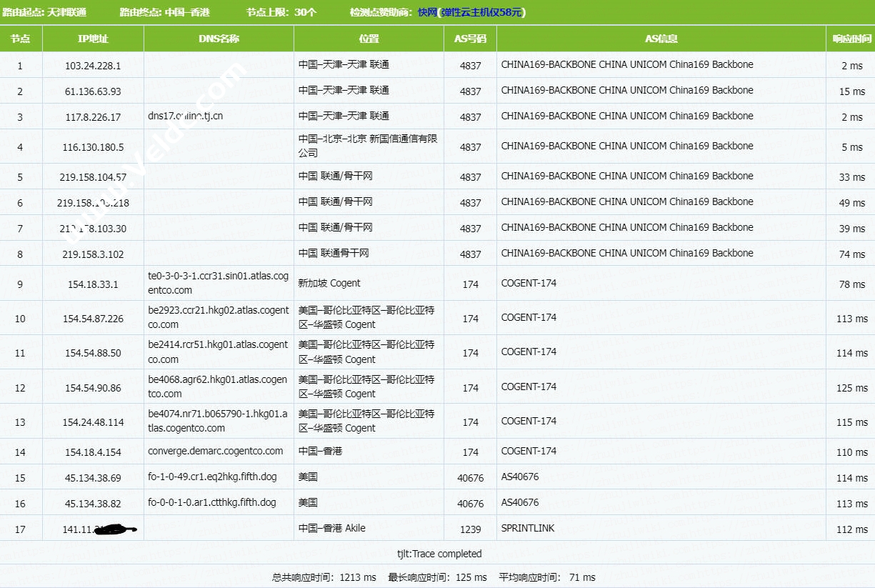Click the 快网 sponsor link
The image size is (875, 588).
[427, 12]
